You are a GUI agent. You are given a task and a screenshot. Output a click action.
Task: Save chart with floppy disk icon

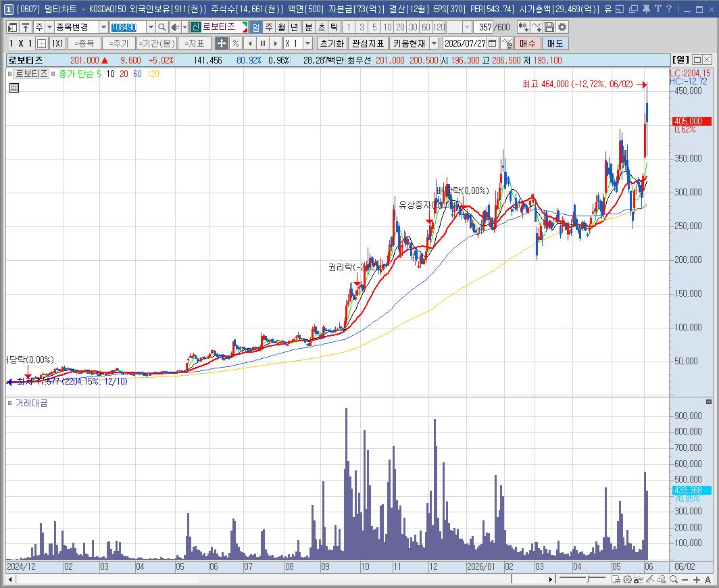[x=549, y=28]
